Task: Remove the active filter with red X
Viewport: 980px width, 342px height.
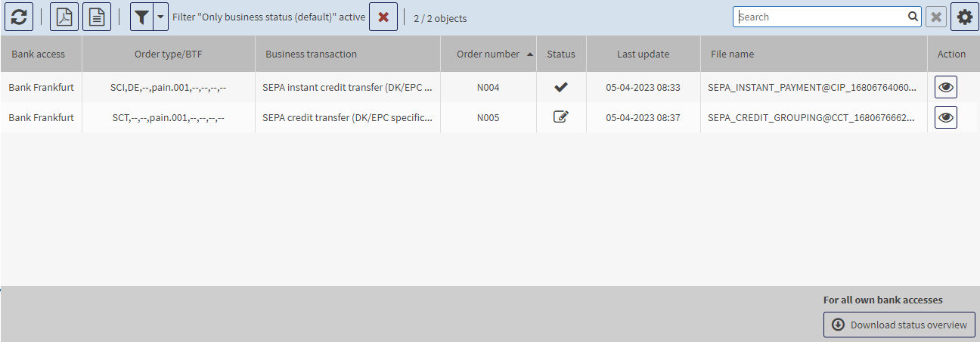Action: point(383,17)
